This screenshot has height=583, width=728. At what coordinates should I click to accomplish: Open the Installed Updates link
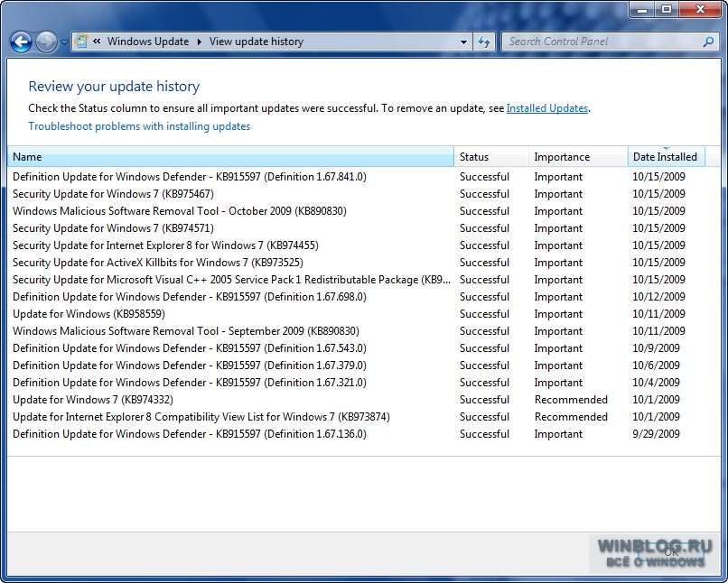547,108
